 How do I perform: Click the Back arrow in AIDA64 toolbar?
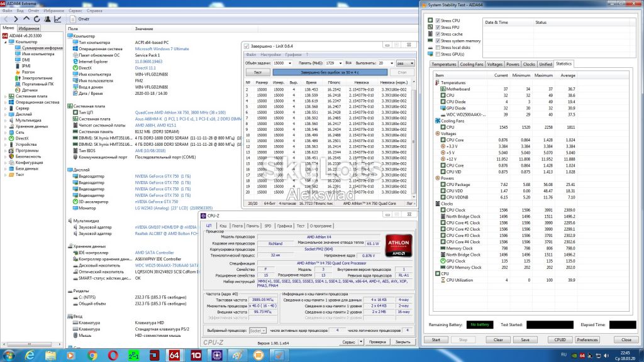coord(6,19)
